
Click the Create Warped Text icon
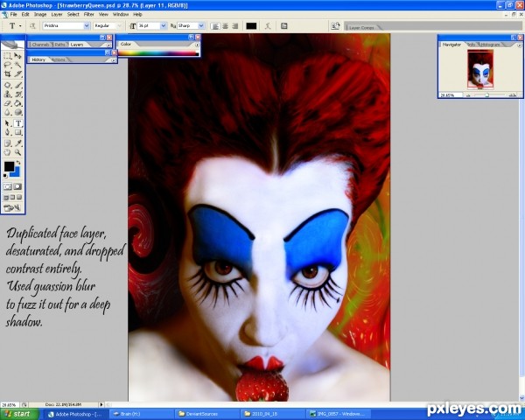pos(268,26)
